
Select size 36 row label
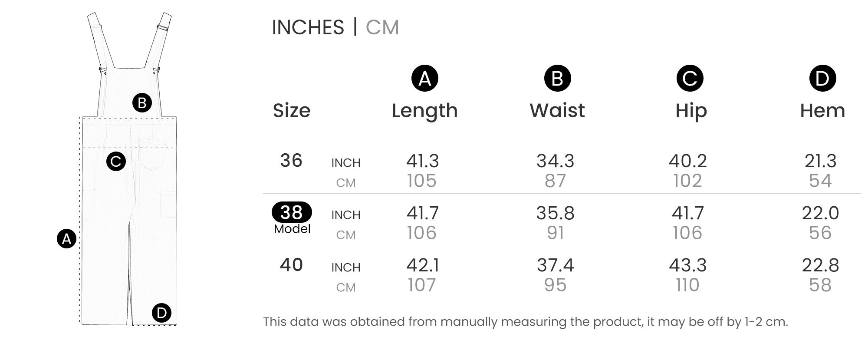point(291,161)
